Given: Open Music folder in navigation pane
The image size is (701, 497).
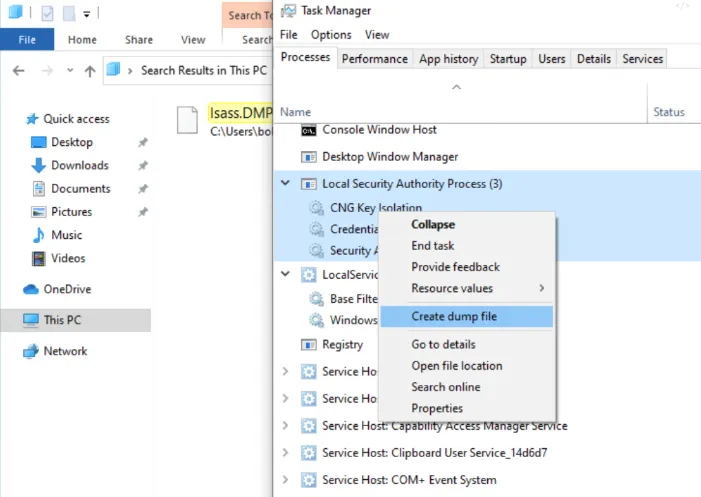Looking at the screenshot, I should pos(67,235).
